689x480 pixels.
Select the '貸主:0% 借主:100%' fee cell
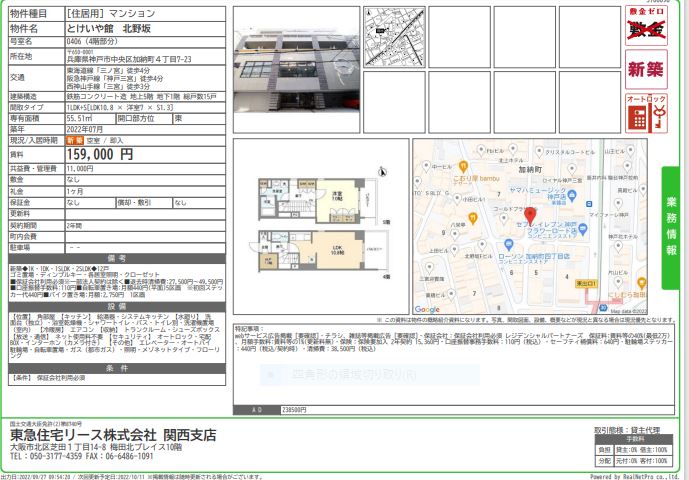click(642, 450)
